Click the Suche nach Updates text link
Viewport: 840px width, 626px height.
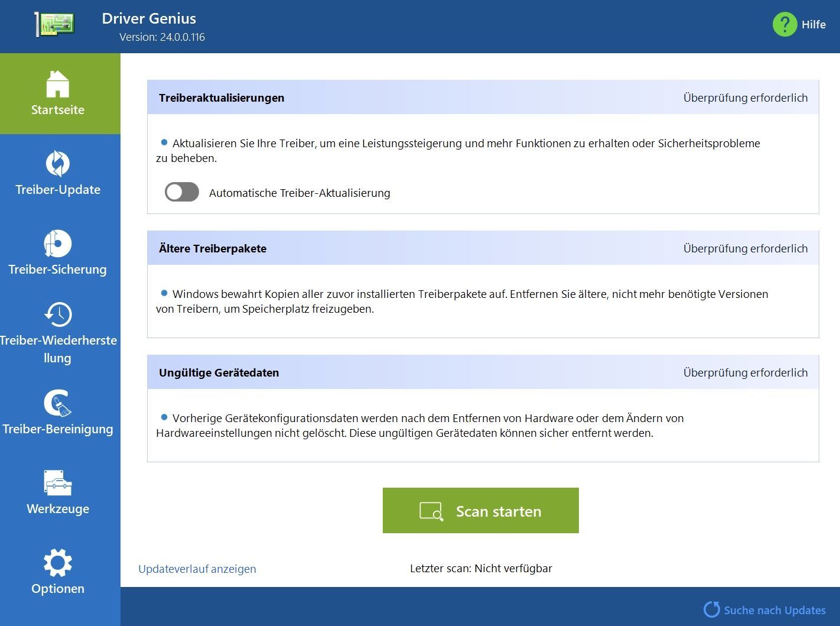[774, 610]
